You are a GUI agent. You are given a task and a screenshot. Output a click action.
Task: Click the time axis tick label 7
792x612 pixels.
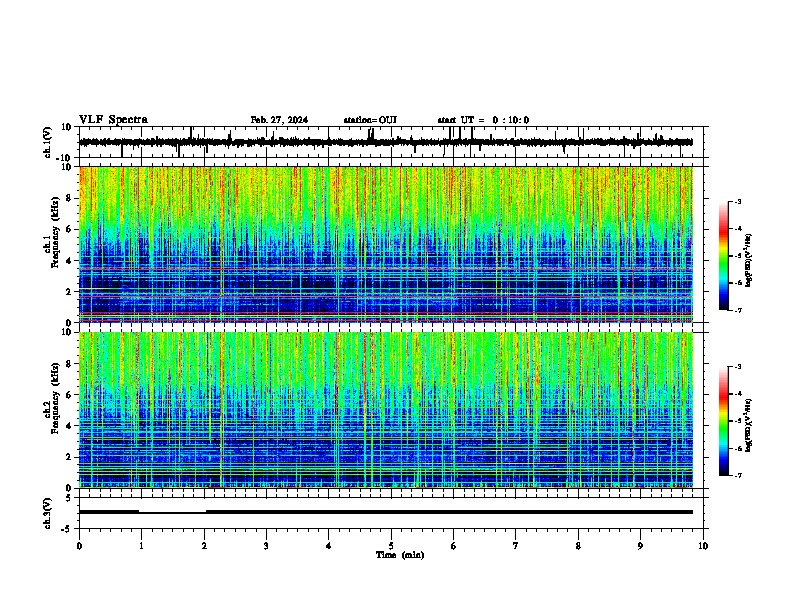click(x=516, y=546)
